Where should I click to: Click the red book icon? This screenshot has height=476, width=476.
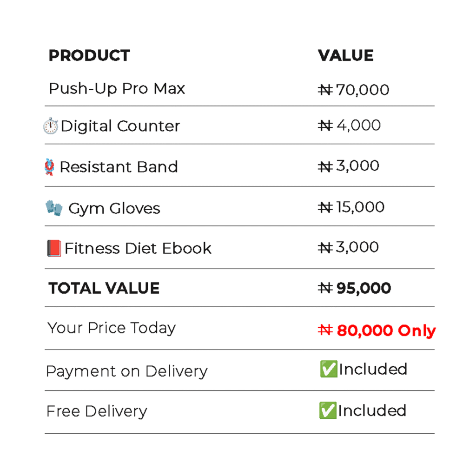pos(54,248)
